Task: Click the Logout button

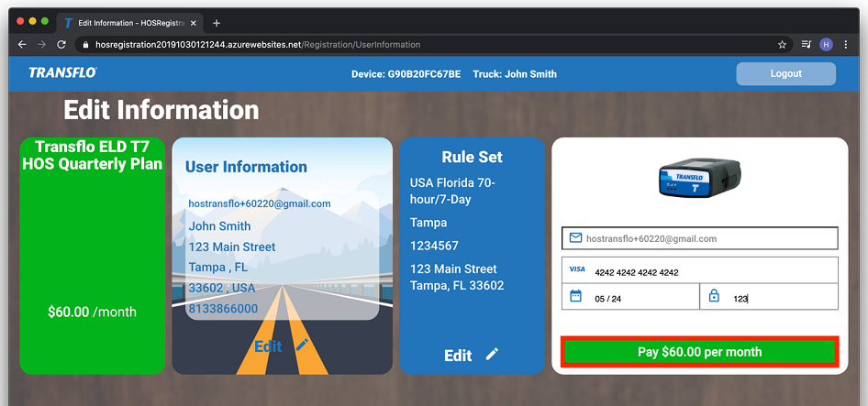Action: (x=786, y=73)
